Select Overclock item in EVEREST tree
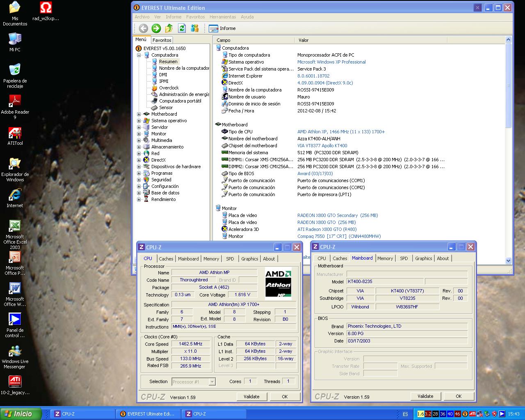 [x=169, y=88]
